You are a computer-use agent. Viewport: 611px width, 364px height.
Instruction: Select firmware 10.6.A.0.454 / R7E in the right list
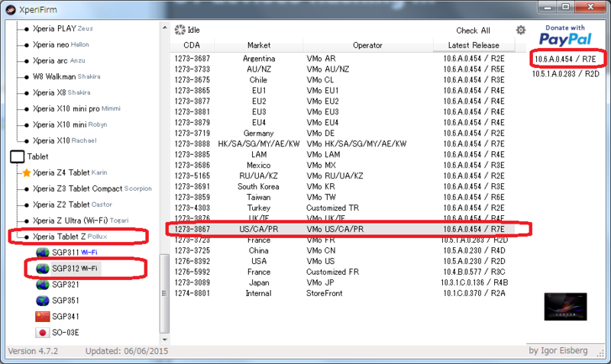(565, 60)
